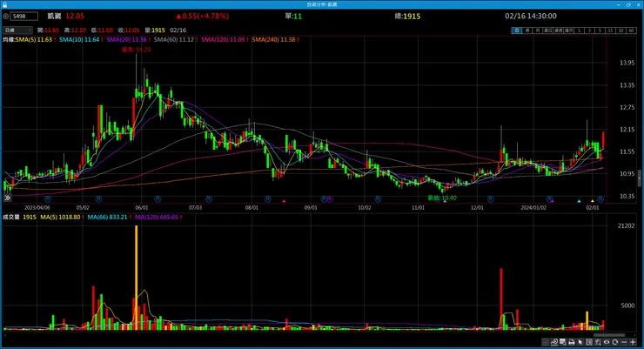644x349 pixels.
Task: Click the 最高:14.20 high price label
Action: coord(137,50)
